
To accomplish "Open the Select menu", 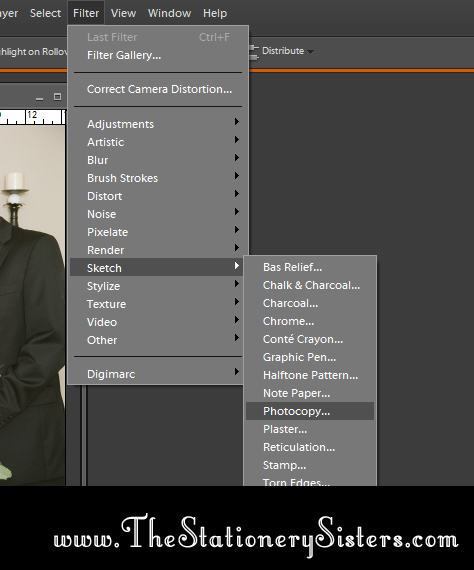I will coord(45,13).
